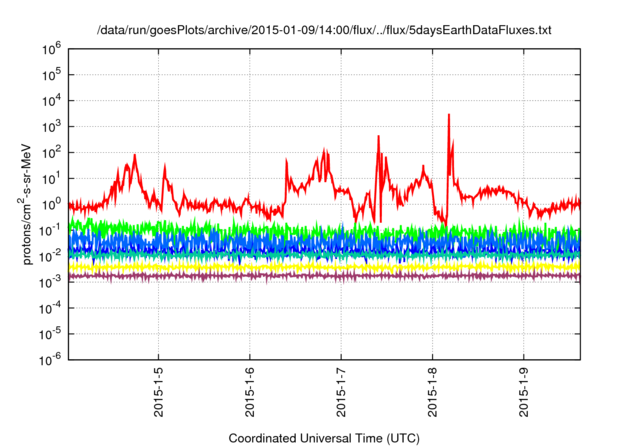640x448 pixels.
Task: Click the 2015-1-5 date label
Action: click(158, 392)
